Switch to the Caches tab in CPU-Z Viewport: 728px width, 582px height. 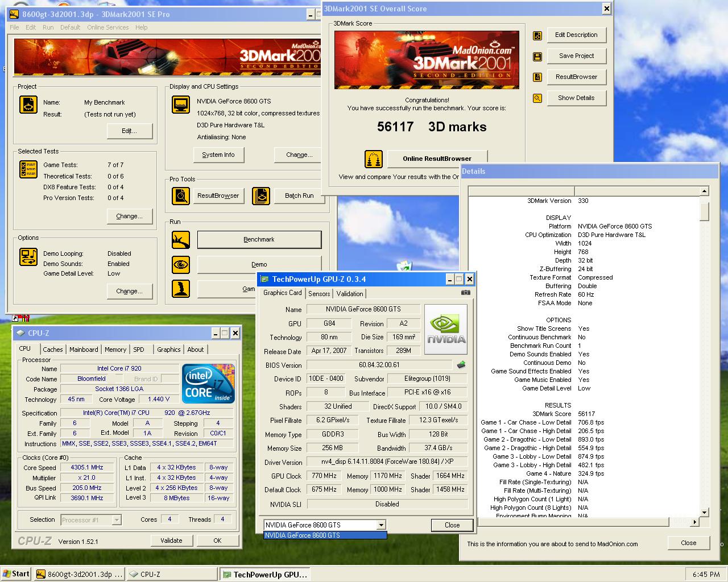coord(53,350)
